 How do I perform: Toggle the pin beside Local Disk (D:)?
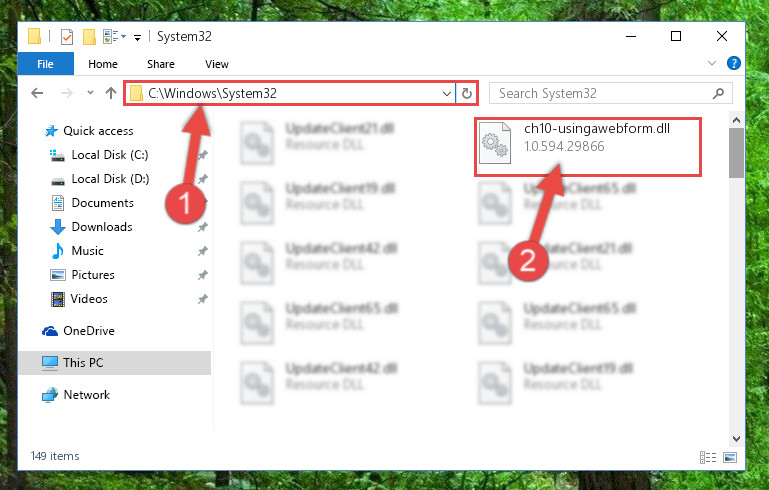coord(202,179)
